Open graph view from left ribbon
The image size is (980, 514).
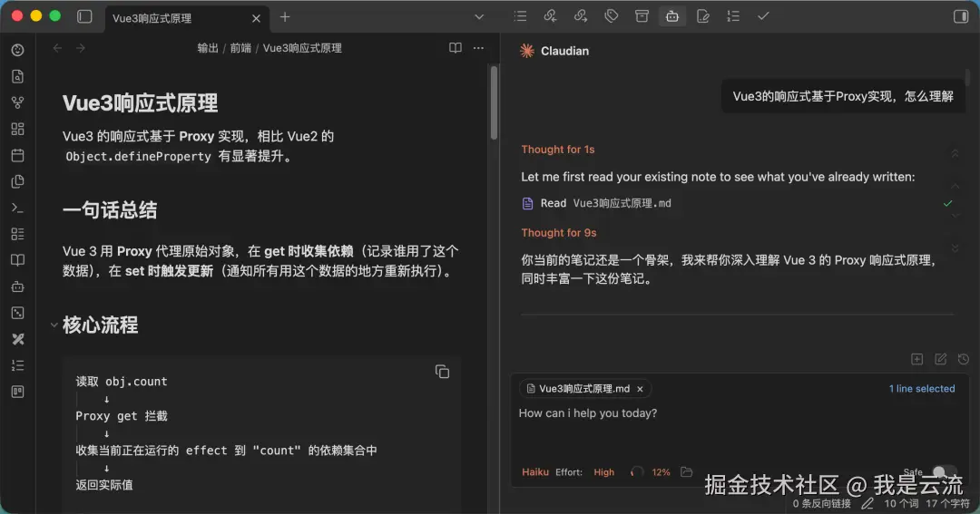[17, 102]
